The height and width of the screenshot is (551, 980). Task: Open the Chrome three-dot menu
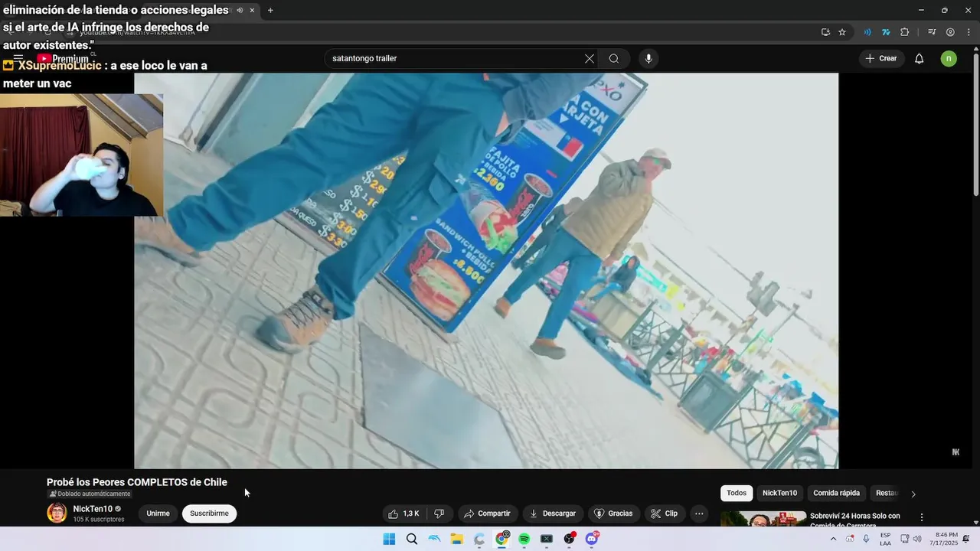(968, 32)
